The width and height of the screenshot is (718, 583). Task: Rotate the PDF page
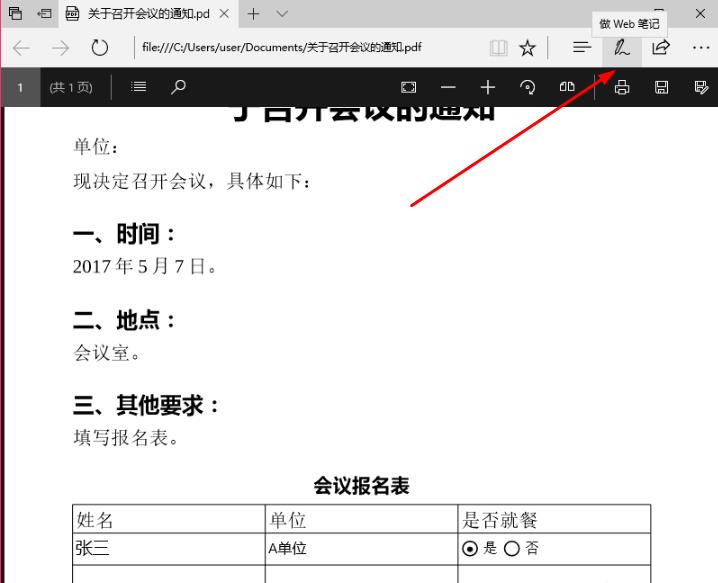click(528, 87)
